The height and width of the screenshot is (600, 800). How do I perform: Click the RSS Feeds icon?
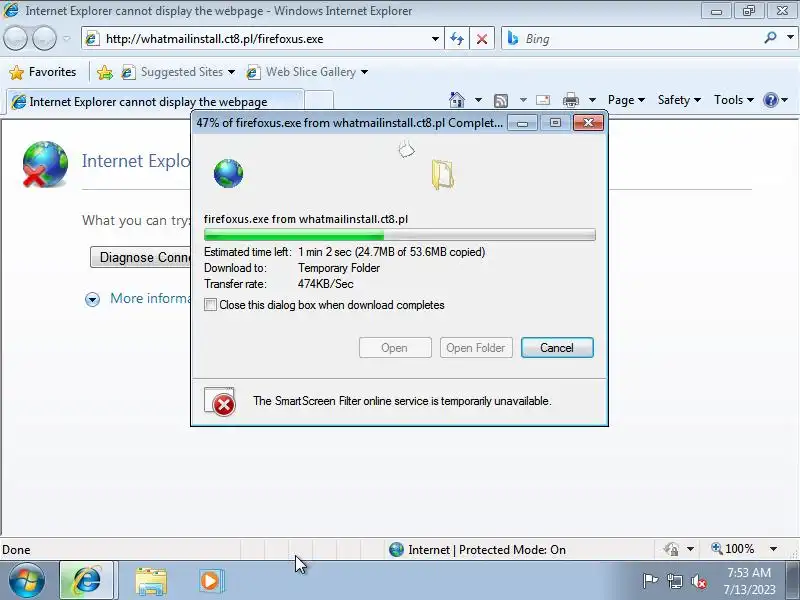(x=501, y=100)
